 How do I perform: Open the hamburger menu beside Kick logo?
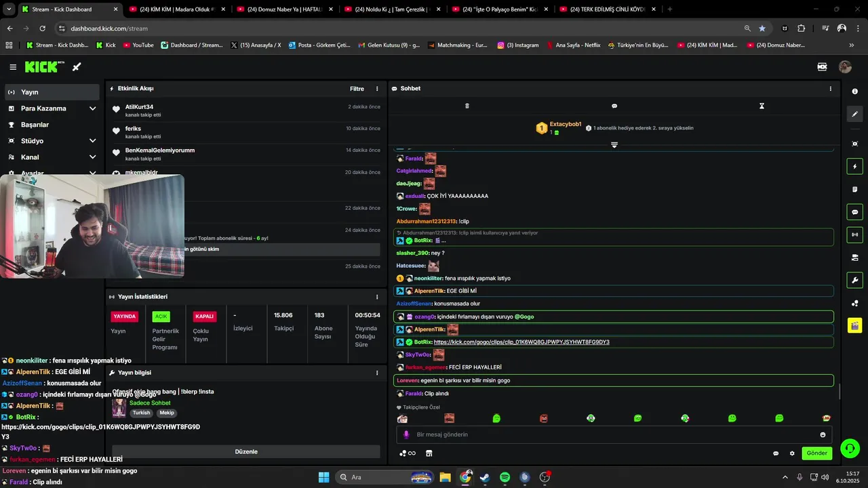[x=13, y=67]
